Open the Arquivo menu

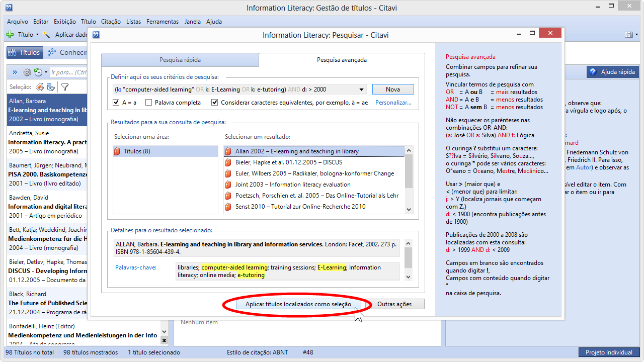tap(18, 22)
